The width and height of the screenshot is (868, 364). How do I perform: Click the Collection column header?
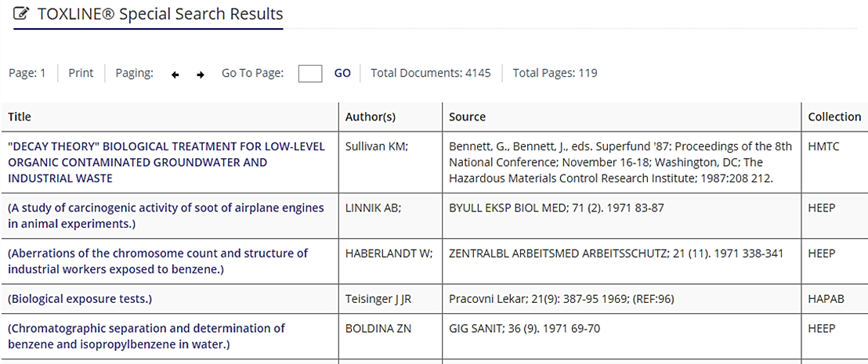pos(834,117)
